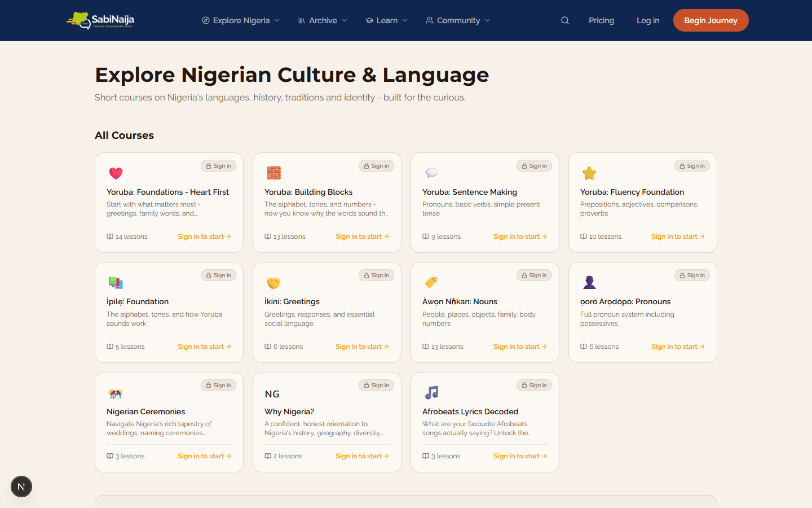This screenshot has height=508, width=812.
Task: Click Sign in lock badge on Sentence Making card
Action: (534, 166)
